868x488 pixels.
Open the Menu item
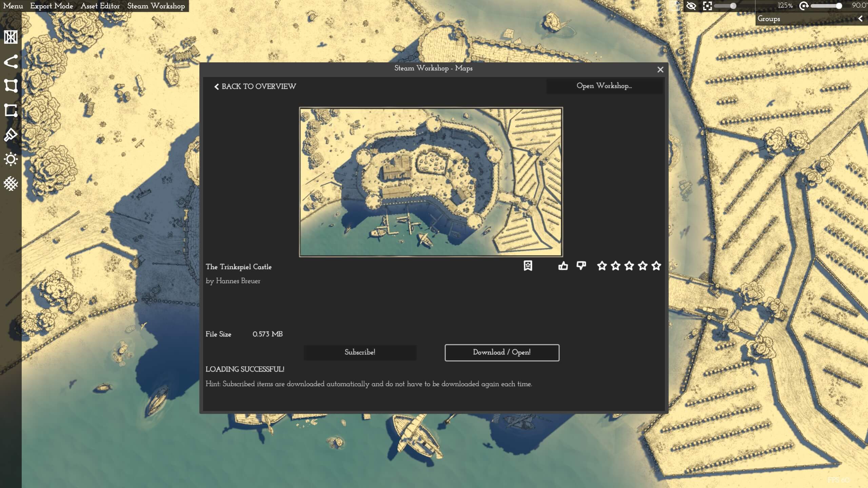tap(13, 6)
